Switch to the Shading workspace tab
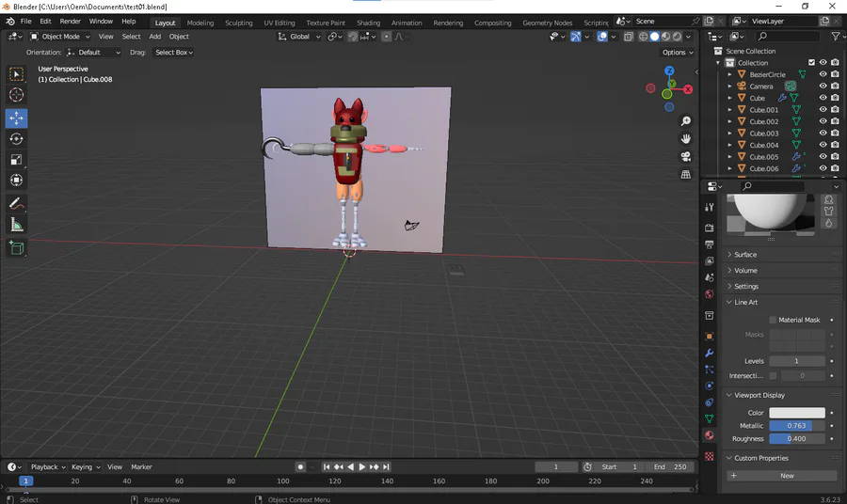Screen dimensions: 847x504 [x=368, y=23]
